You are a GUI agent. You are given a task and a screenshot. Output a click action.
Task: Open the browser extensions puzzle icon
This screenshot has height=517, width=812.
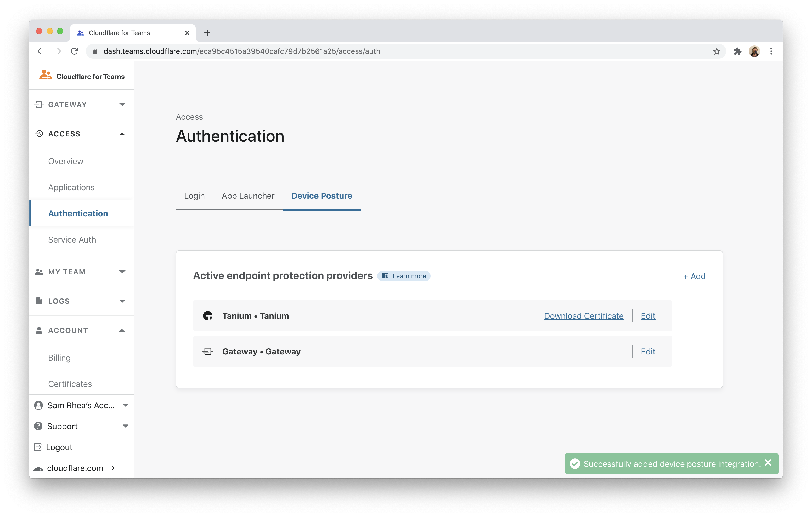[737, 51]
